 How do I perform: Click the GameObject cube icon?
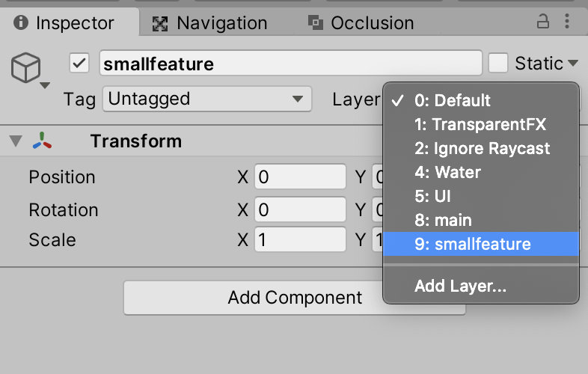25,70
